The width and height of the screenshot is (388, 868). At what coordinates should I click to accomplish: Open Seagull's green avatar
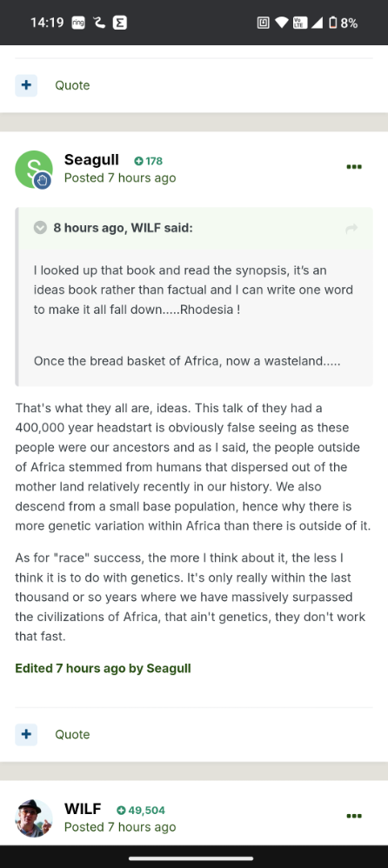click(34, 169)
